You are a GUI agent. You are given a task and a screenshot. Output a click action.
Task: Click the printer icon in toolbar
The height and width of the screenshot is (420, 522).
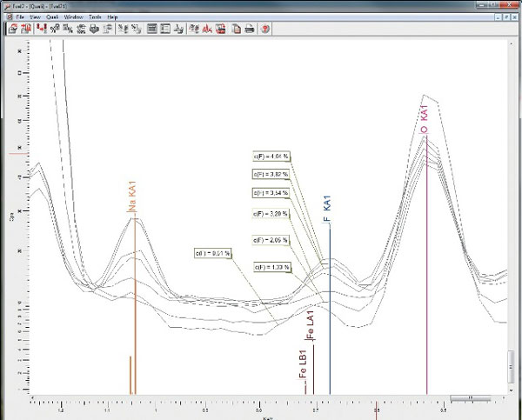click(249, 29)
